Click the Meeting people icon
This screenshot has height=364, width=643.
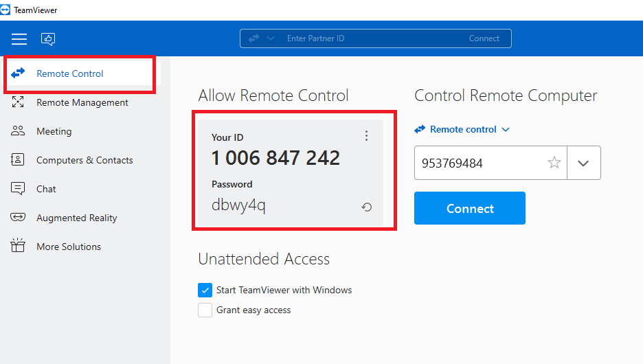point(18,130)
